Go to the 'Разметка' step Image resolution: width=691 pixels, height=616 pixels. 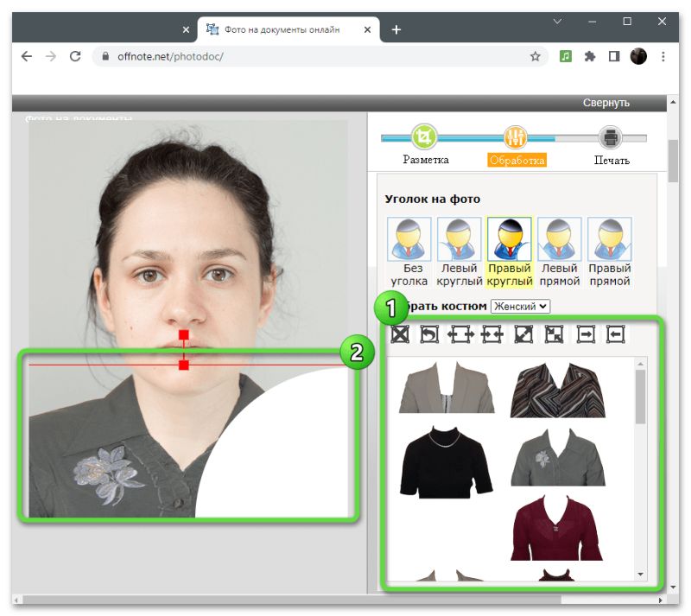pos(425,138)
